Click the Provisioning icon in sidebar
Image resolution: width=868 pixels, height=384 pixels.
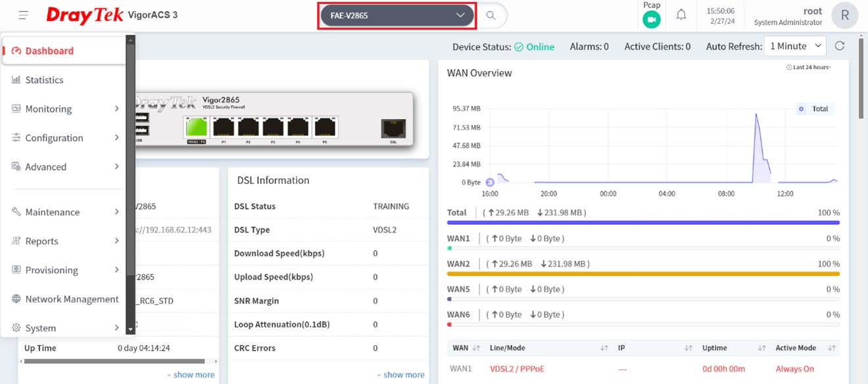(16, 270)
